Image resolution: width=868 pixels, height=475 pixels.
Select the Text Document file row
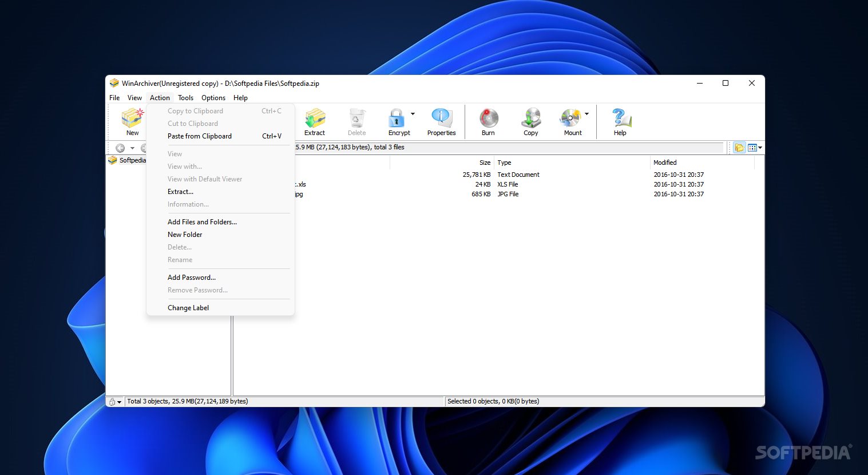pyautogui.click(x=518, y=175)
